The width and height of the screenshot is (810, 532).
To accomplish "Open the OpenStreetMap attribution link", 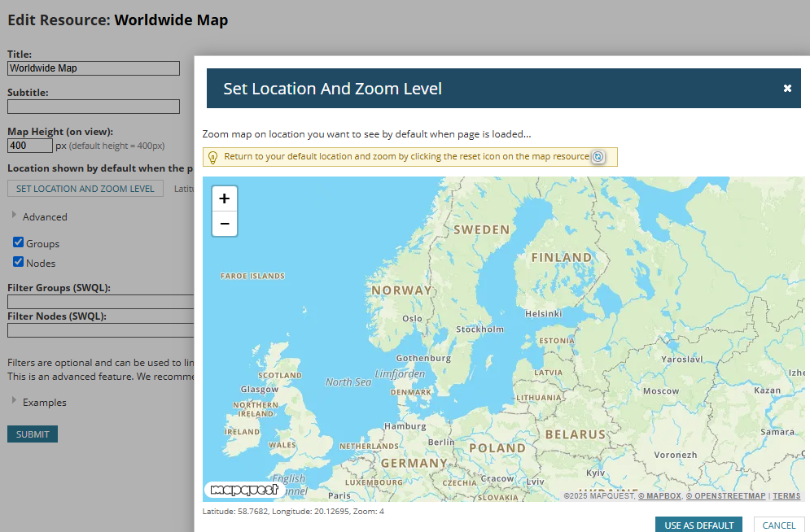I will (x=725, y=496).
